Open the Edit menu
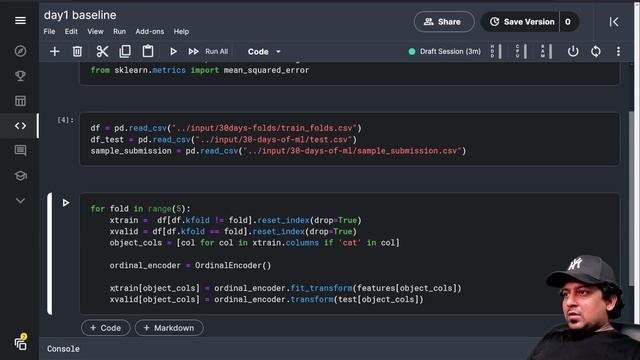Image resolution: width=640 pixels, height=360 pixels. [71, 31]
